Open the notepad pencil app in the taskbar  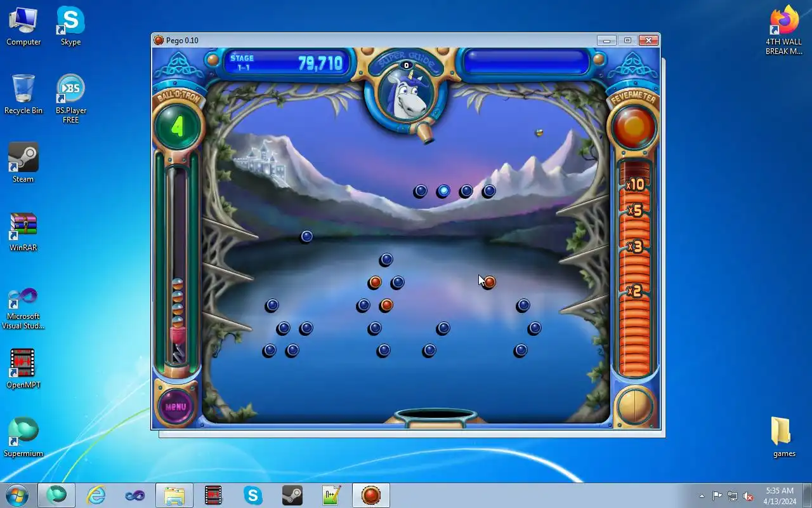pyautogui.click(x=332, y=495)
